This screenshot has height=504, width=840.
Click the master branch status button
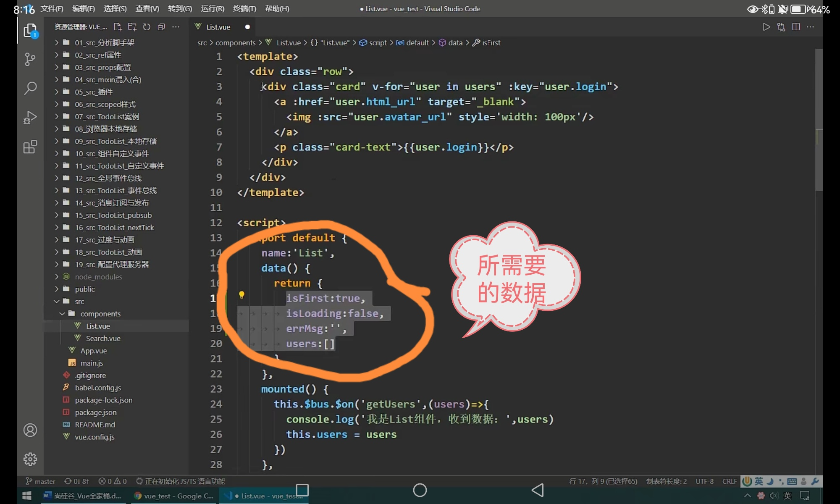41,481
